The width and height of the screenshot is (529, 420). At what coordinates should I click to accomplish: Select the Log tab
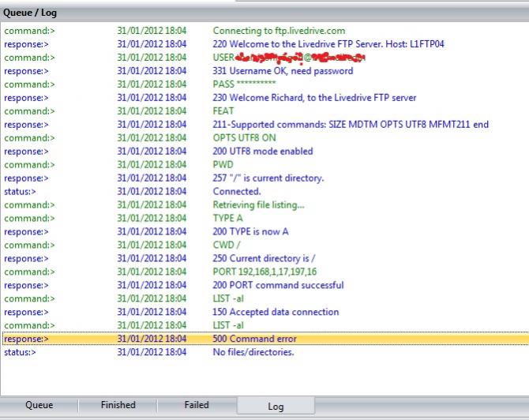point(276,407)
